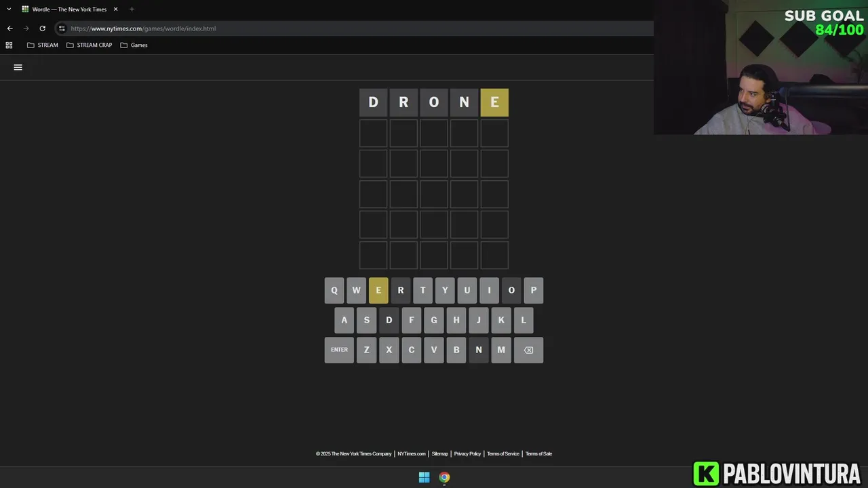Tap the Y key on Wordle keyboard
868x488 pixels.
pyautogui.click(x=445, y=290)
